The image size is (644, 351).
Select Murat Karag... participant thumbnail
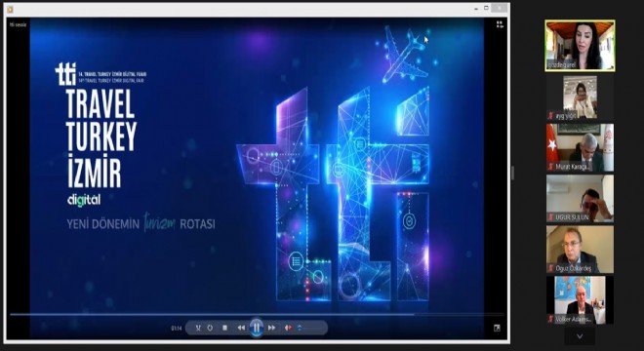coord(580,148)
